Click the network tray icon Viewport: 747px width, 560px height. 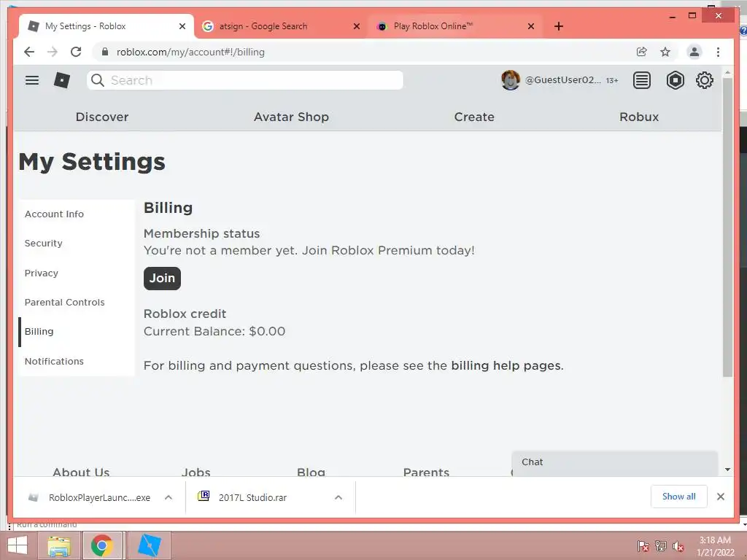click(661, 545)
